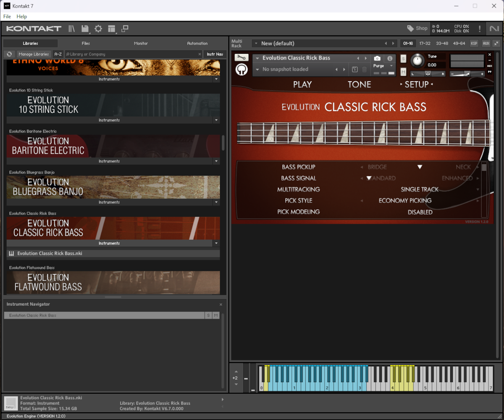The height and width of the screenshot is (420, 504).
Task: Switch to the Files tab
Action: pos(86,43)
